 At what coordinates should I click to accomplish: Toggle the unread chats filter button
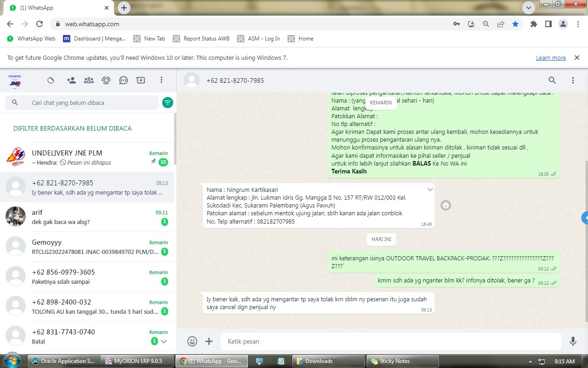pos(168,103)
